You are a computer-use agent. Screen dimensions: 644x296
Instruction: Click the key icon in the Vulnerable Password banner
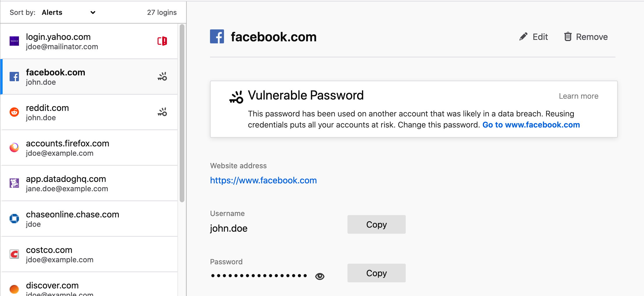(236, 97)
